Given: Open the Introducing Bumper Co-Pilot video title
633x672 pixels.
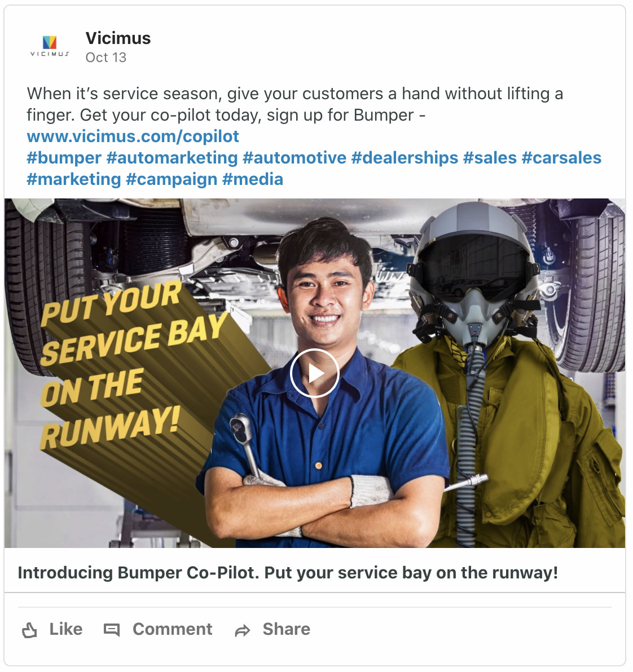Looking at the screenshot, I should click(x=288, y=573).
